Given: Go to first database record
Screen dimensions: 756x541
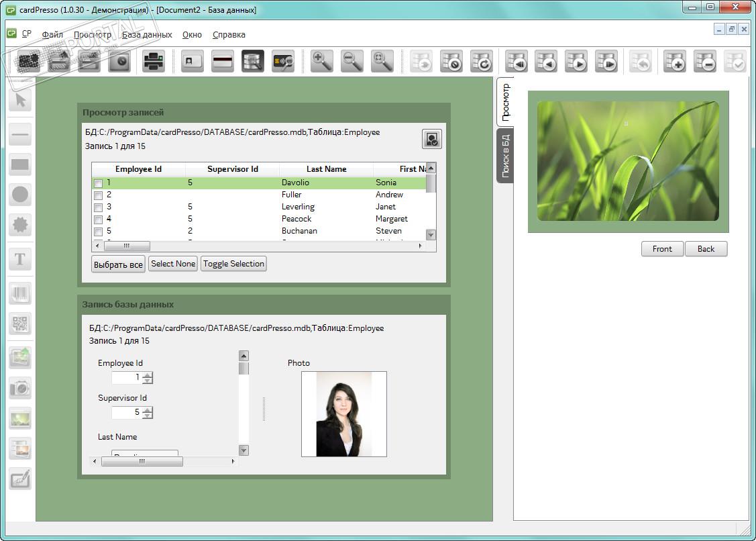Looking at the screenshot, I should [517, 61].
